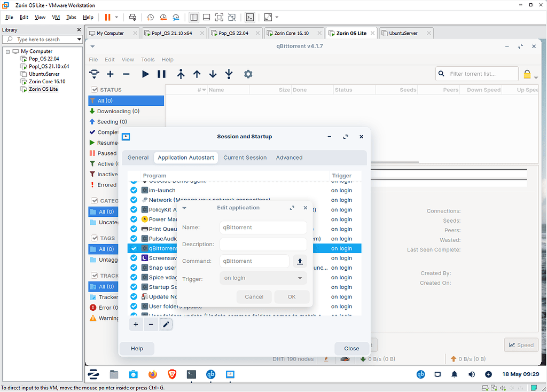Resume torrents with the play icon

click(x=145, y=74)
